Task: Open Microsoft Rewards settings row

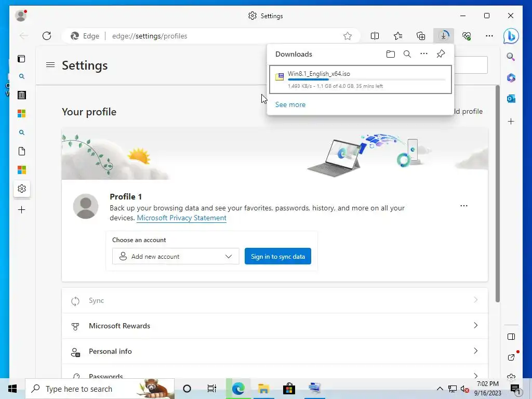Action: point(275,326)
